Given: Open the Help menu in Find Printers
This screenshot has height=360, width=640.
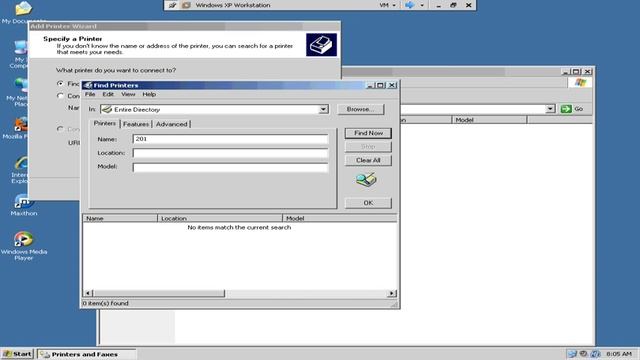Looking at the screenshot, I should tap(149, 94).
